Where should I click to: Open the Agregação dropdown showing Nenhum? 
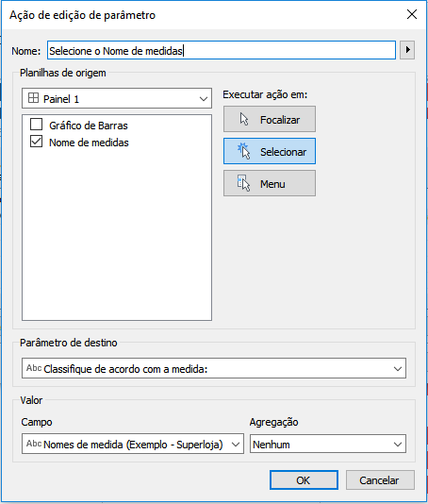click(x=328, y=445)
